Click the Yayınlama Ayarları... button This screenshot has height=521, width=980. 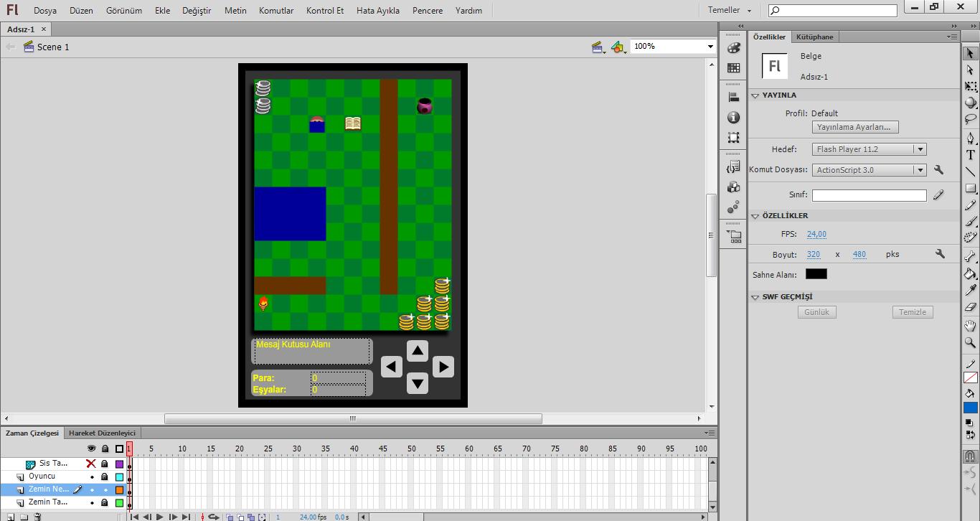855,127
